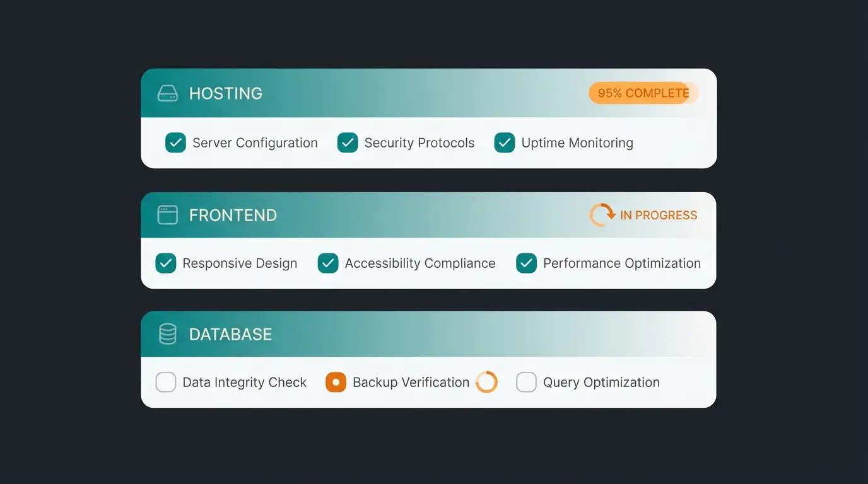Uncheck the Security Protocols checkbox
The width and height of the screenshot is (868, 484).
347,142
